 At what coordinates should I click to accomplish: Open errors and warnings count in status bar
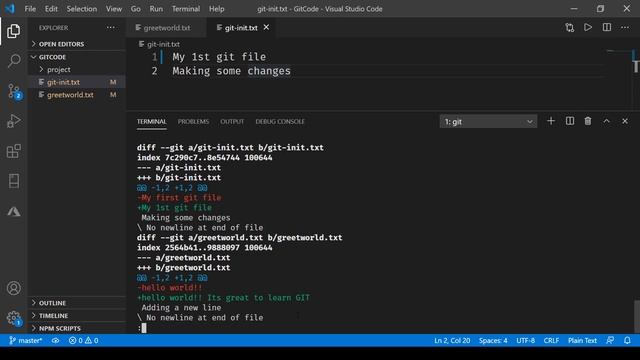pyautogui.click(x=83, y=340)
